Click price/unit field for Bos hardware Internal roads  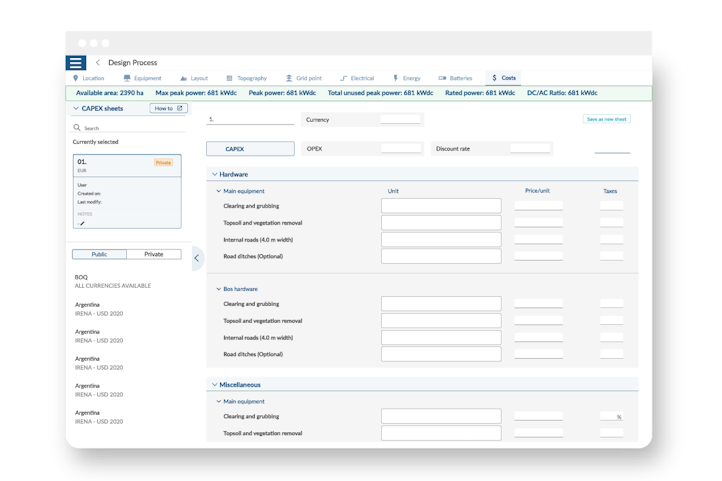point(538,337)
